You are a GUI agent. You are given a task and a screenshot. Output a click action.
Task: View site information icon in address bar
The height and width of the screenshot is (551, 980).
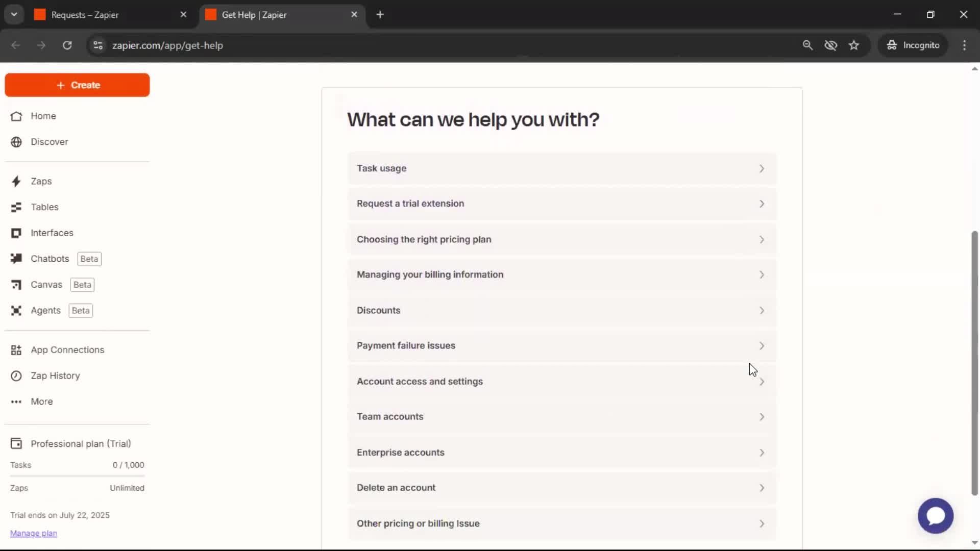(x=98, y=45)
